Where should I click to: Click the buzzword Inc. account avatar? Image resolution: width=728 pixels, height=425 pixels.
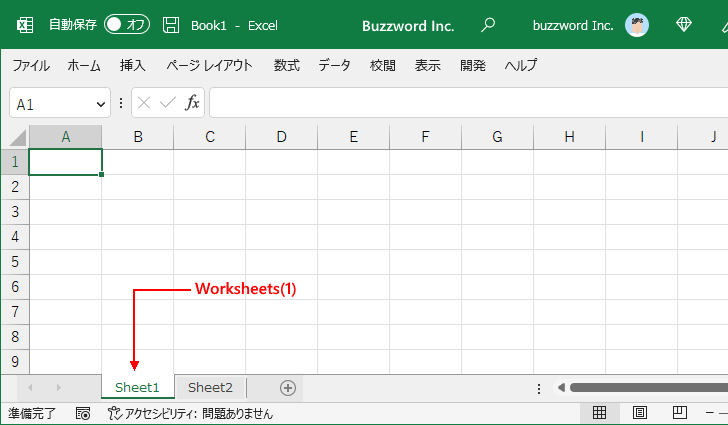[637, 25]
